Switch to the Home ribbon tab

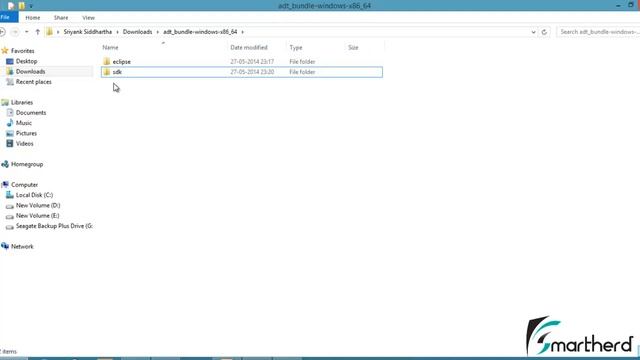pyautogui.click(x=33, y=18)
